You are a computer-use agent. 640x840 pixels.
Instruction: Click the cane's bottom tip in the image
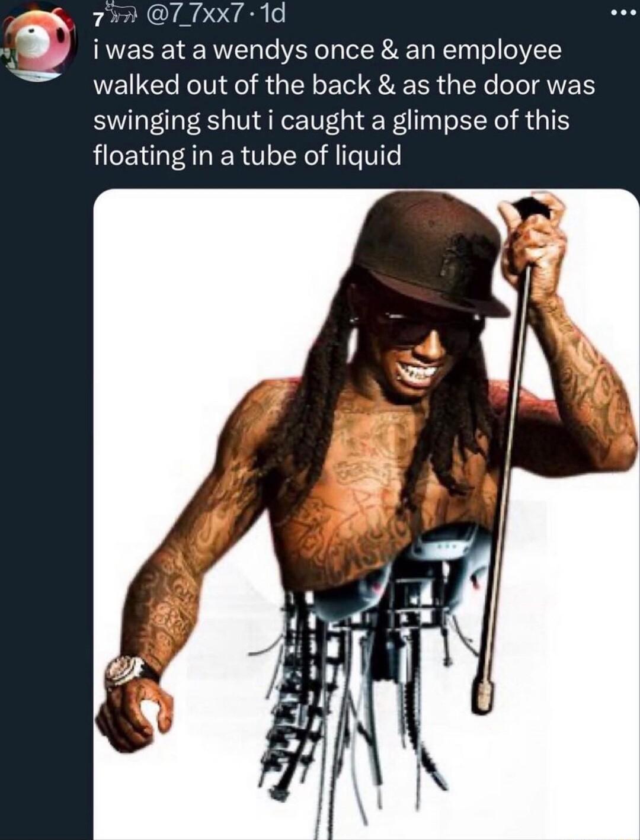click(x=484, y=695)
